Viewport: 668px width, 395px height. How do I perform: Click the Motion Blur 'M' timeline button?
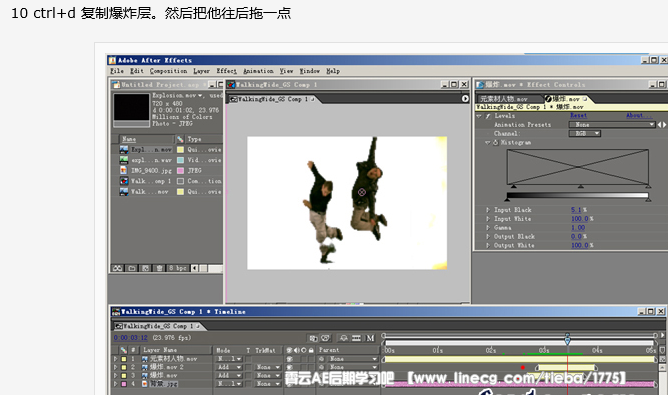tap(370, 338)
